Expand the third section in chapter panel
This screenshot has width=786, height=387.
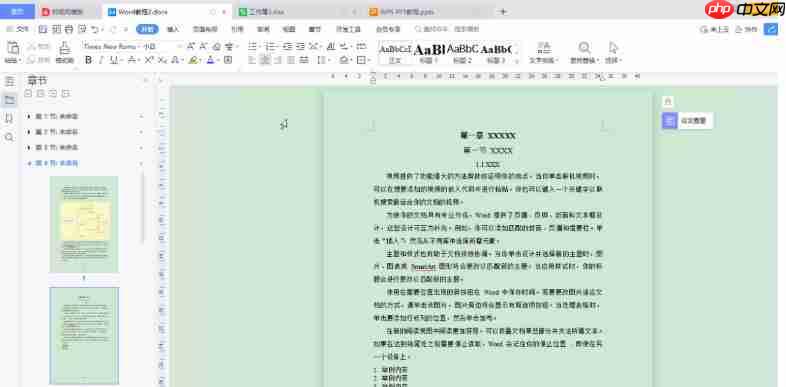29,147
